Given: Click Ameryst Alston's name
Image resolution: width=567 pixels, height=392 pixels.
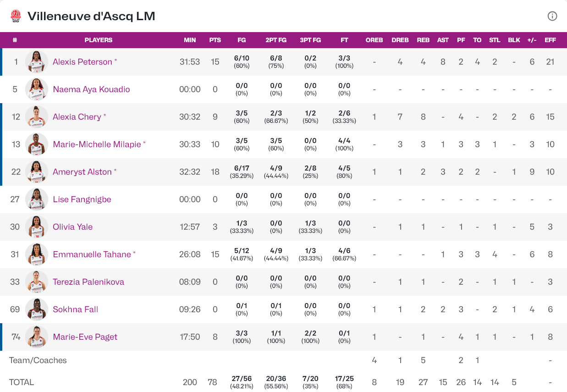Looking at the screenshot, I should point(82,172).
